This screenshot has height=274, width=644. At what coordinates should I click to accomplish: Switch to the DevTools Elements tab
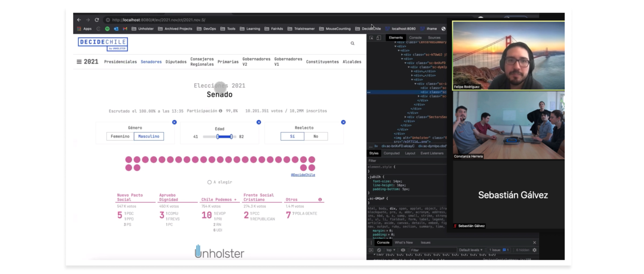click(x=395, y=38)
